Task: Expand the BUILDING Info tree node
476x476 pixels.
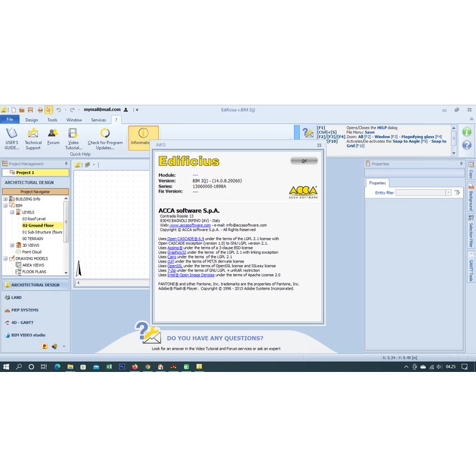Action: 5,199
